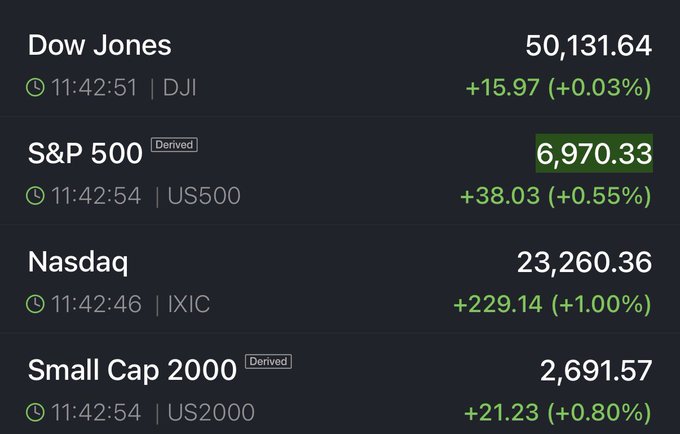Image resolution: width=680 pixels, height=434 pixels.
Task: Open the S&P 500 index
Action: click(x=85, y=154)
